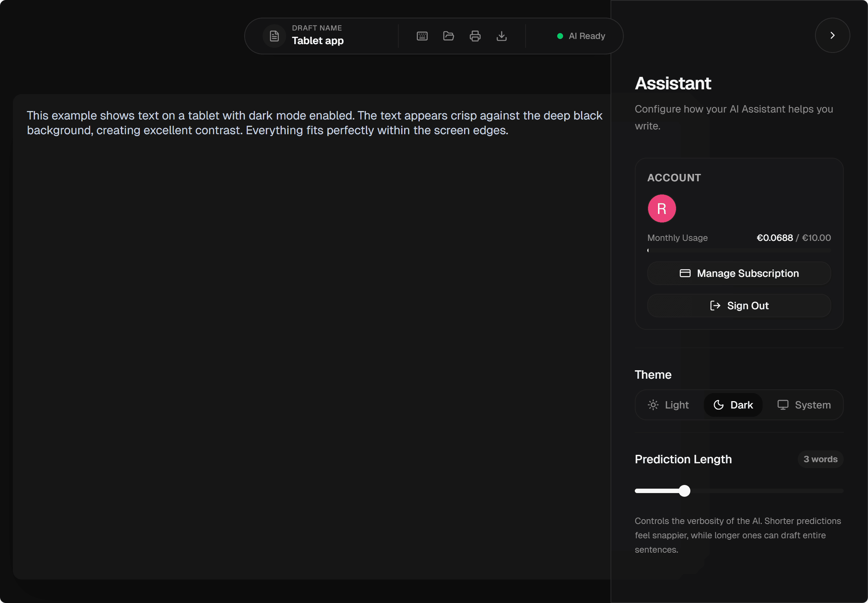Select the Dark theme option
Viewport: 868px width, 603px height.
point(733,405)
